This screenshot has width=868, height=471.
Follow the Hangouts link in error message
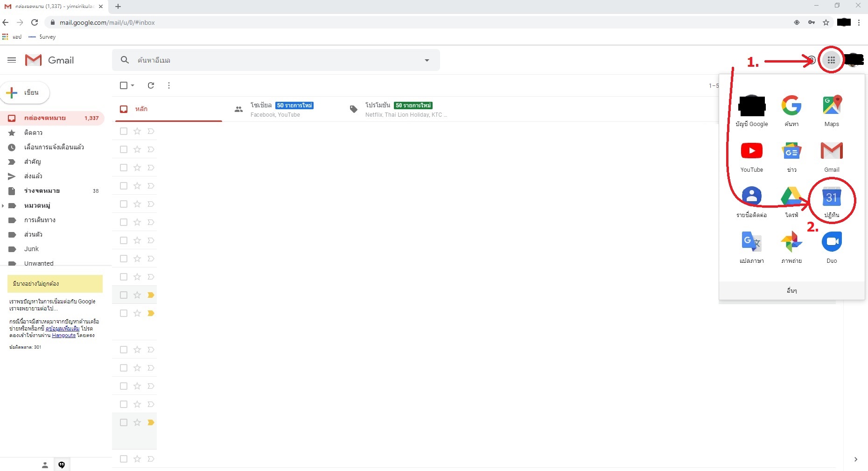63,335
